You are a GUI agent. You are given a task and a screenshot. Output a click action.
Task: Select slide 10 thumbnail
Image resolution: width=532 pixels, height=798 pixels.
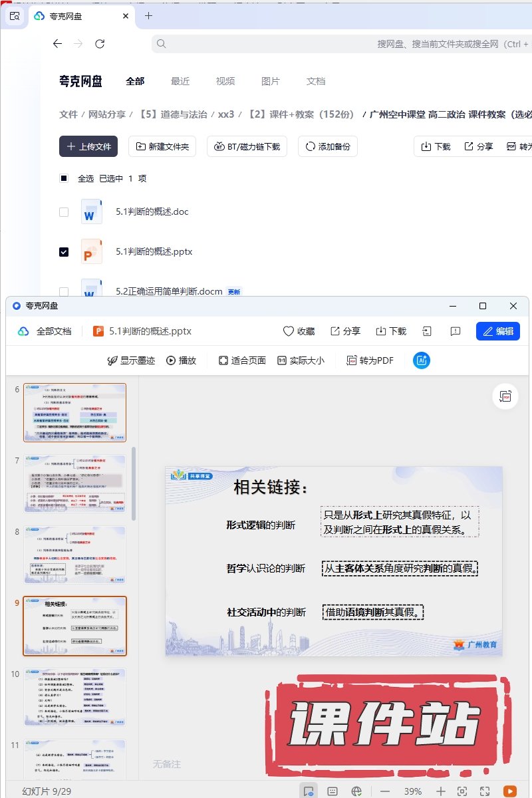74,697
